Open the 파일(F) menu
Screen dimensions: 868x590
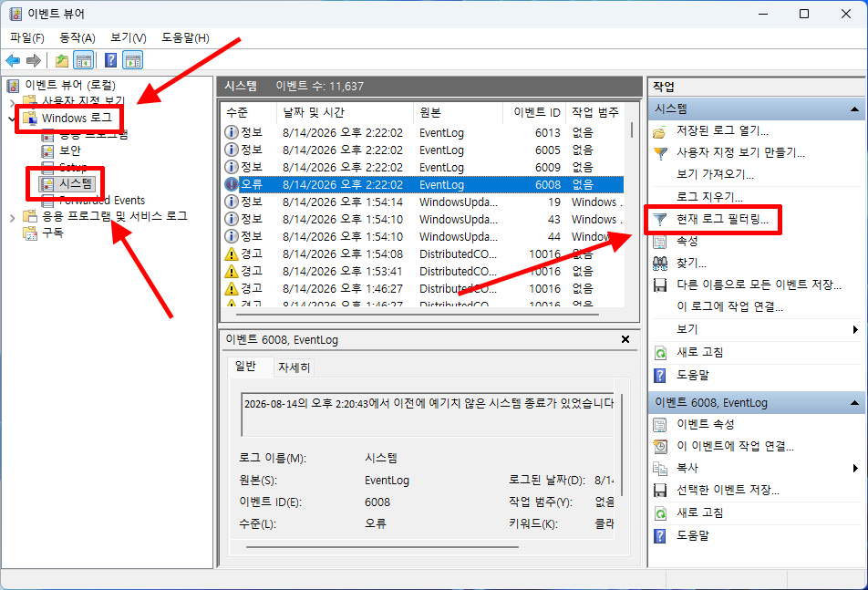point(27,37)
